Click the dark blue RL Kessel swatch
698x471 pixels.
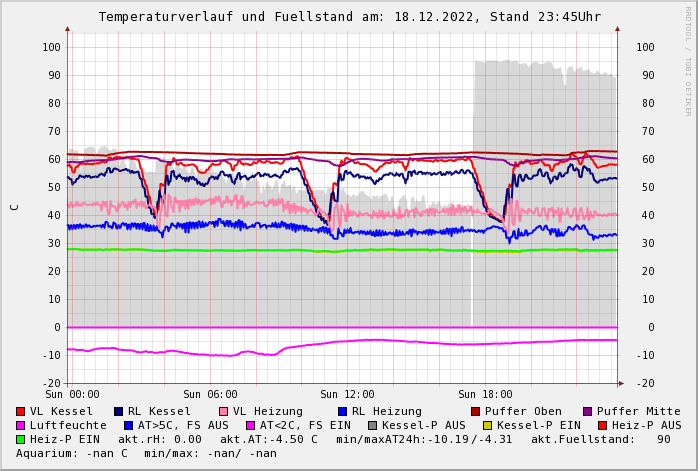point(119,411)
